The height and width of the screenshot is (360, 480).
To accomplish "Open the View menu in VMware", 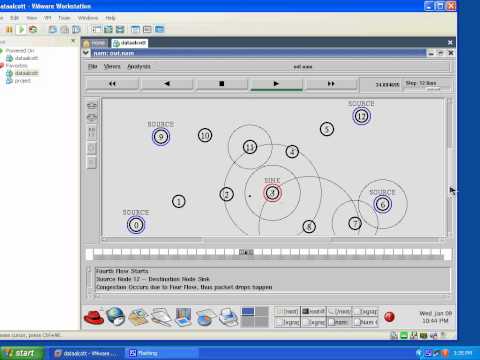I will pyautogui.click(x=32, y=18).
